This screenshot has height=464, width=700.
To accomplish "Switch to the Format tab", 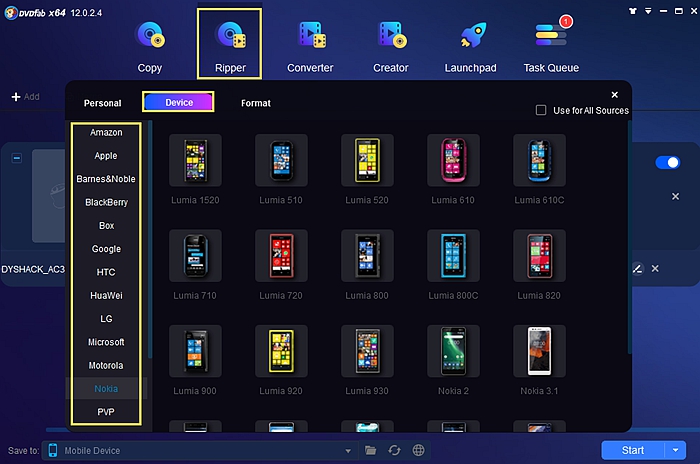I will [x=255, y=103].
